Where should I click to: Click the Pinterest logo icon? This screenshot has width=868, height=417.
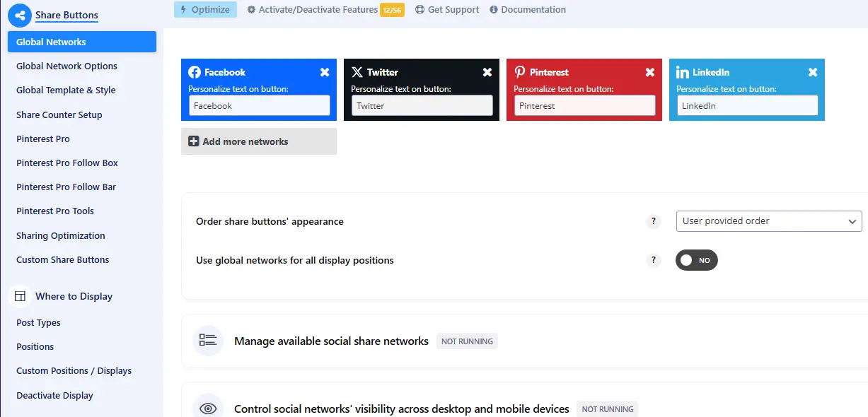point(520,72)
